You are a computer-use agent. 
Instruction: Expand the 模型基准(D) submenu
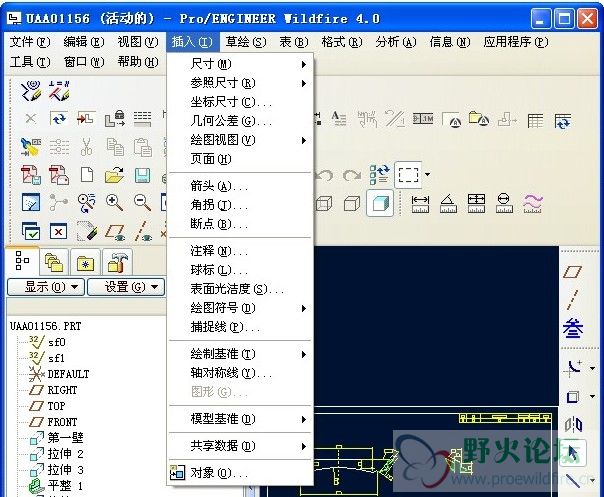click(x=240, y=419)
